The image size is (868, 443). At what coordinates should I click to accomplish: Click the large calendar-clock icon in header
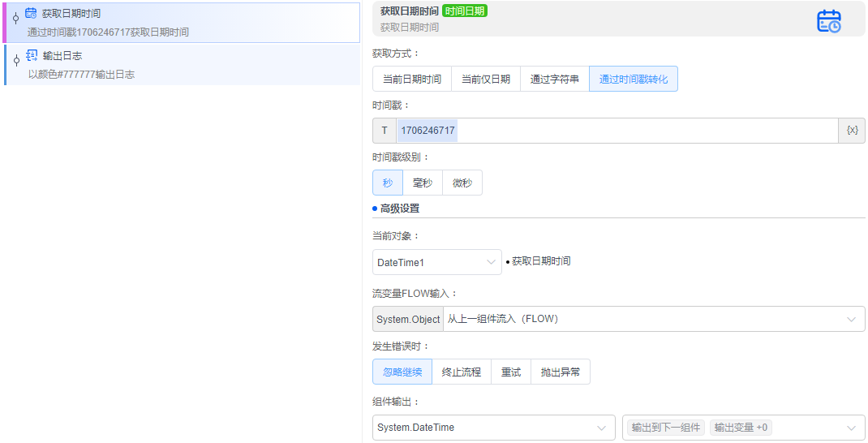(x=829, y=21)
